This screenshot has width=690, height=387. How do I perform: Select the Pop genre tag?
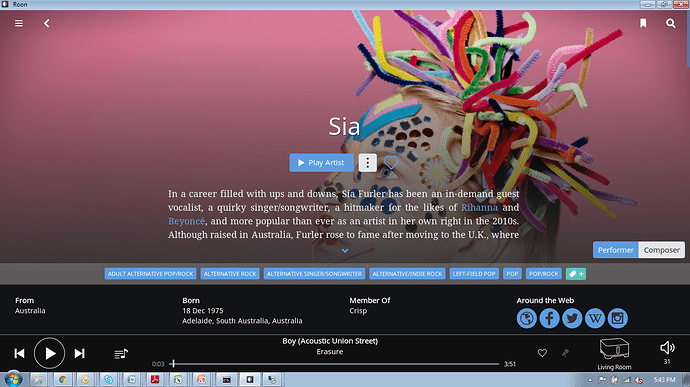(x=512, y=274)
